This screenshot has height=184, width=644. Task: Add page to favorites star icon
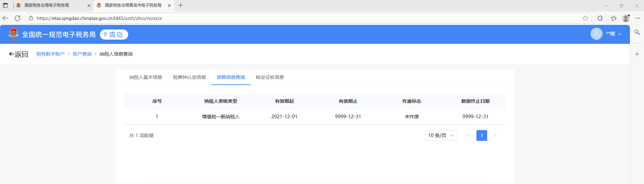pos(585,18)
